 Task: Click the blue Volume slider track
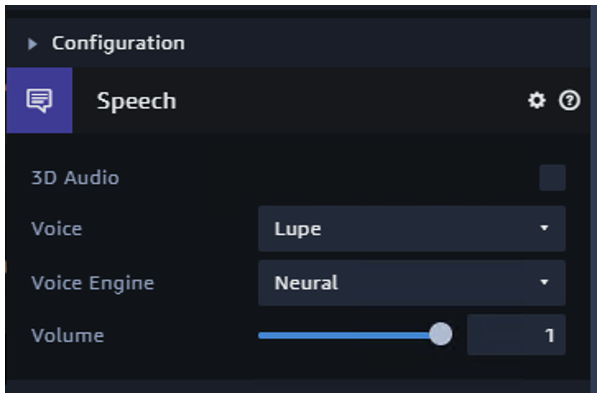tap(344, 336)
